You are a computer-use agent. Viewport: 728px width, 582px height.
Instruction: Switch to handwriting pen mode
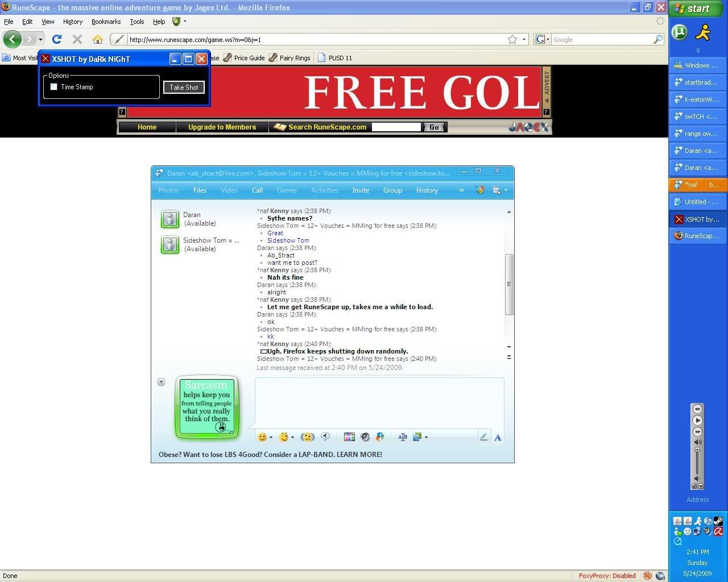point(483,437)
